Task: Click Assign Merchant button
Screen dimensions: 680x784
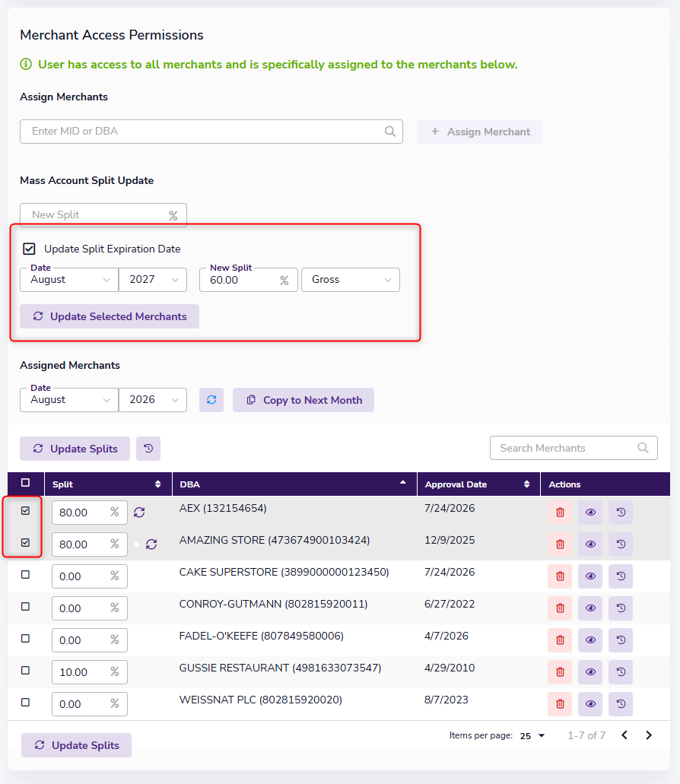Action: [x=479, y=132]
